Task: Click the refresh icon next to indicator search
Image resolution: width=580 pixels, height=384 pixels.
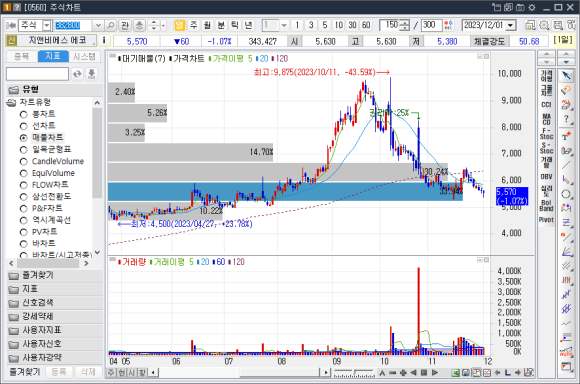Action: (x=77, y=74)
